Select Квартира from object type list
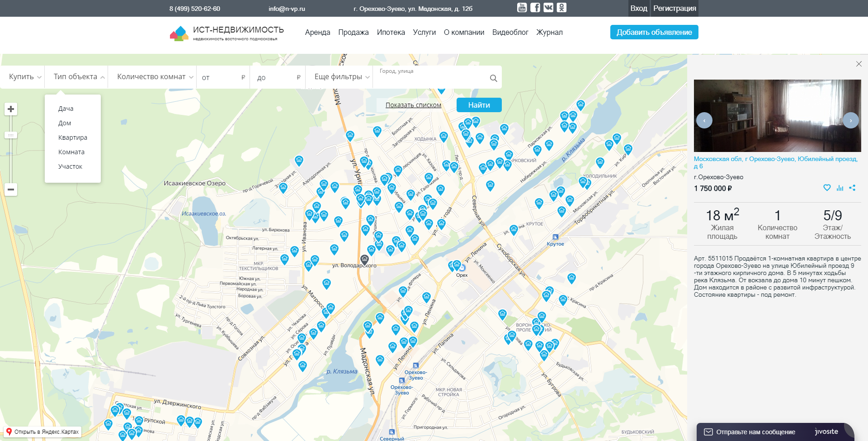 tap(73, 138)
